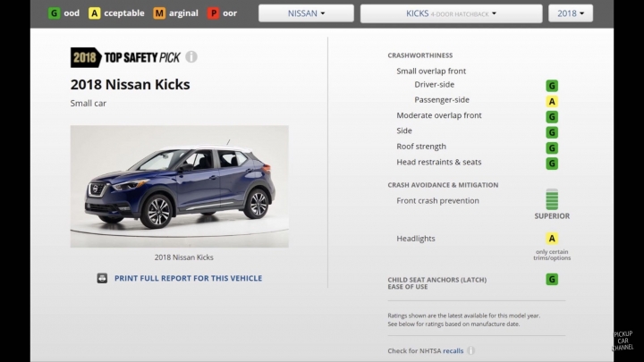Click the Moderate overlap front G rating

point(552,117)
